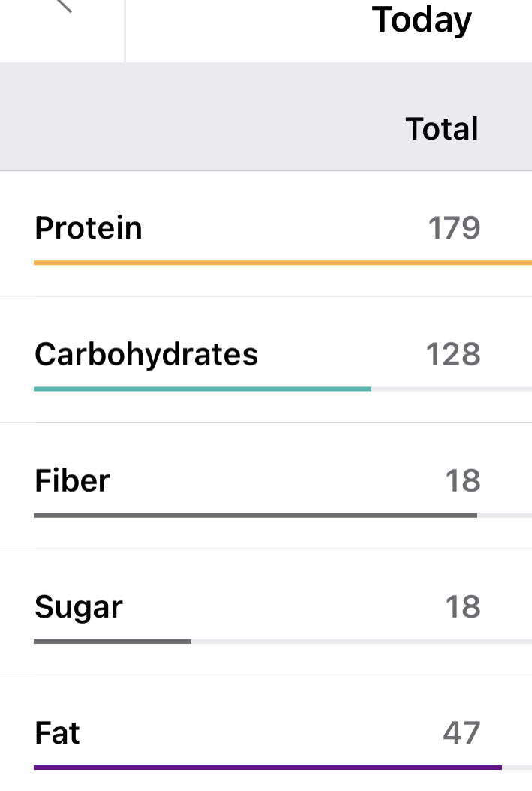Image resolution: width=532 pixels, height=791 pixels.
Task: Click the orange Protein progress bar
Action: coord(282,263)
